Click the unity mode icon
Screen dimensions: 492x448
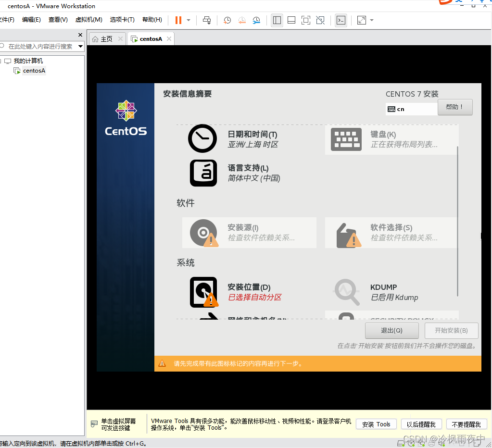[320, 20]
